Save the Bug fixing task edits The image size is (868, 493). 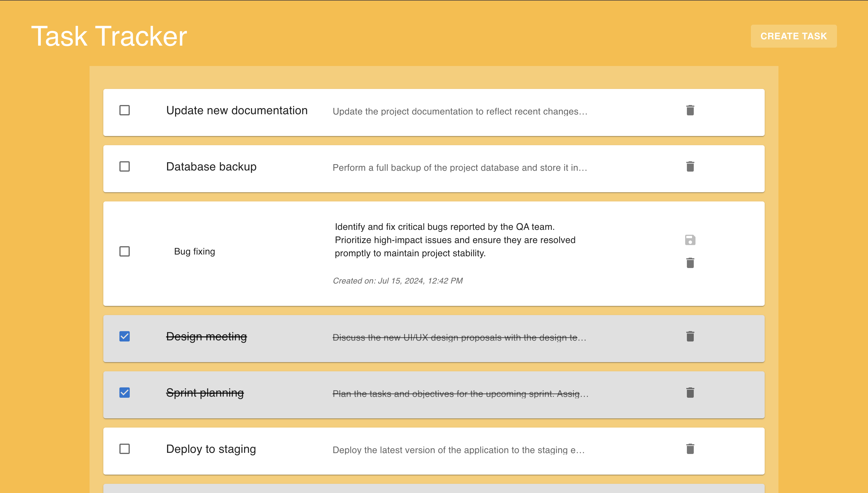coord(690,240)
